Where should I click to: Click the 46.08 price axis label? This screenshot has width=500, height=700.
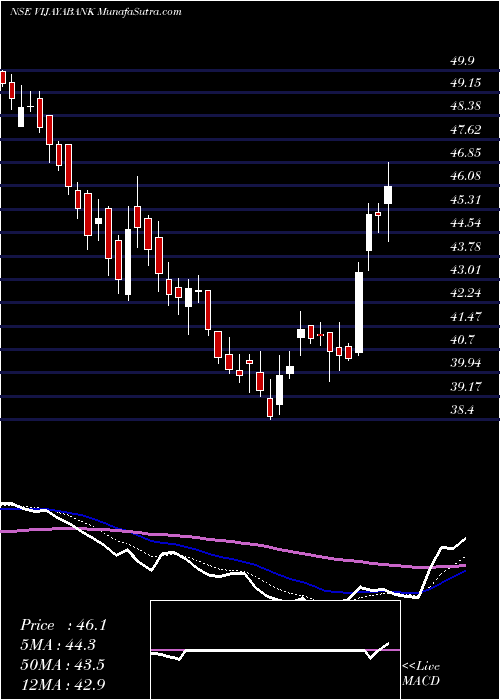click(467, 176)
